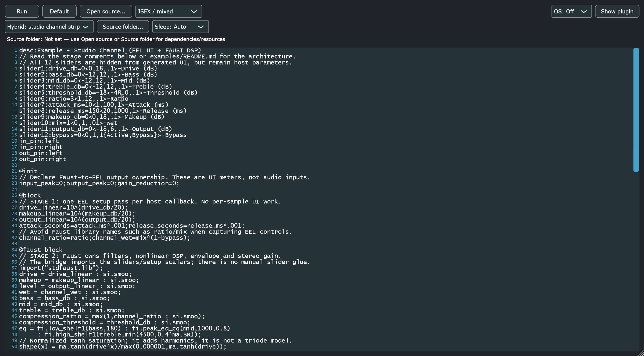Click the @faust block header line
This screenshot has width=644, height=356.
point(41,250)
